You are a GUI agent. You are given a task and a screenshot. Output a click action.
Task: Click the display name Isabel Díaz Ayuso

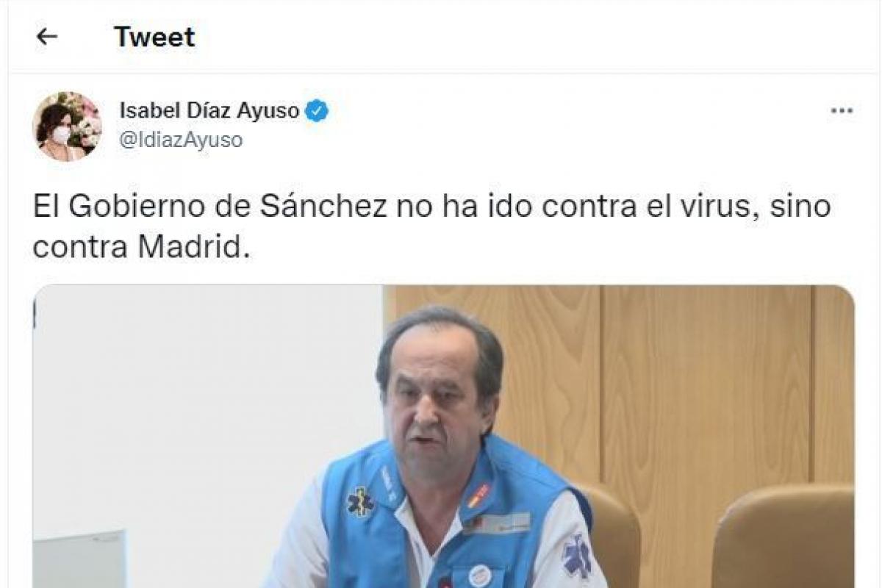pyautogui.click(x=209, y=111)
